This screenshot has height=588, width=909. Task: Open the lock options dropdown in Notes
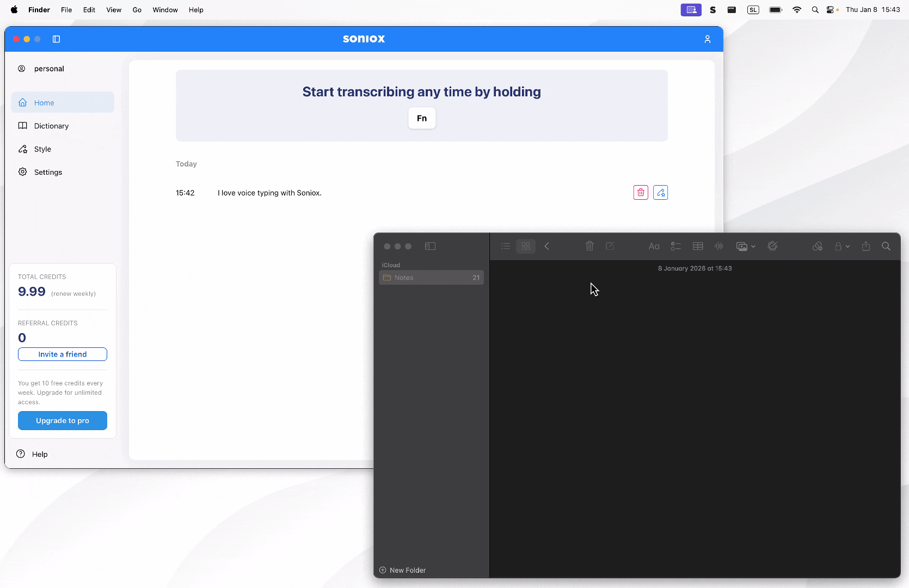[x=842, y=246]
